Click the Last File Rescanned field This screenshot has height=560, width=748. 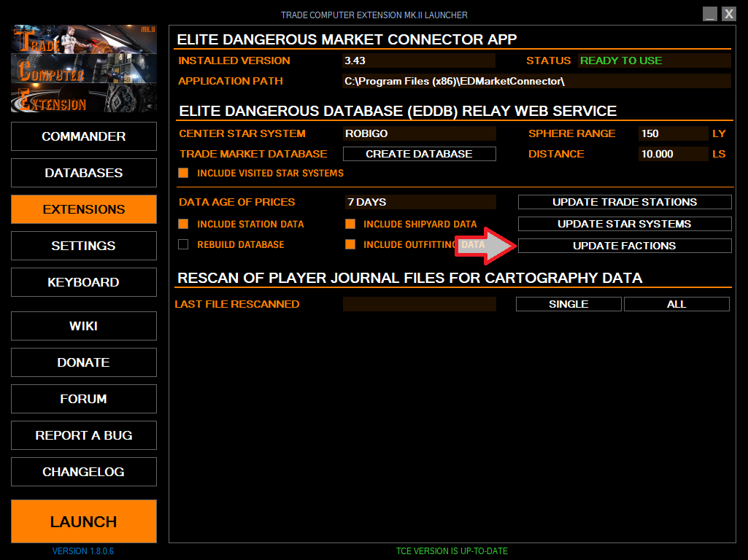pos(420,304)
